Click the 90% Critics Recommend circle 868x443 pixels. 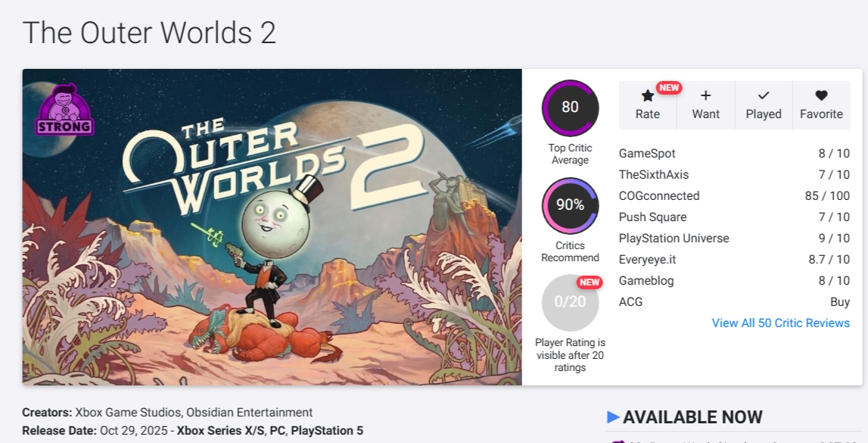click(x=570, y=205)
